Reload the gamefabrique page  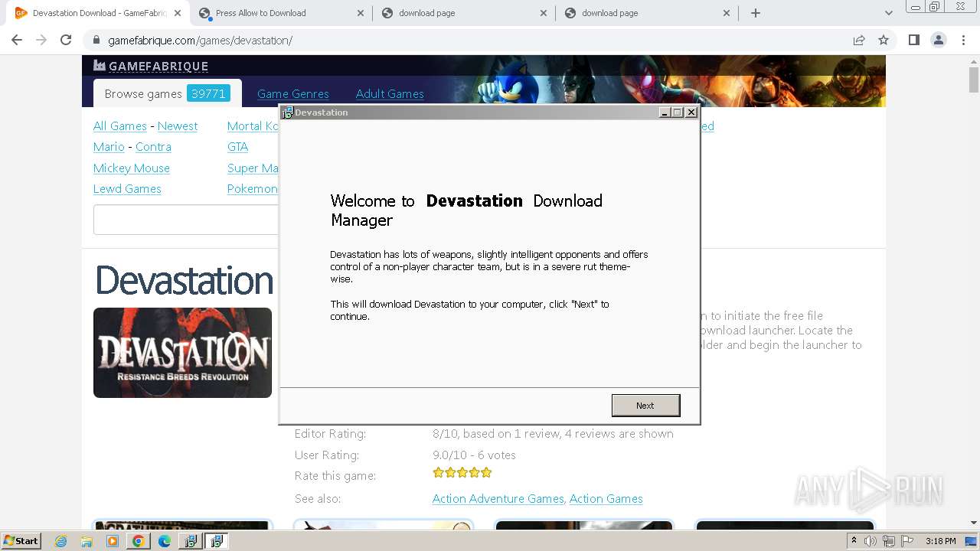[x=66, y=40]
